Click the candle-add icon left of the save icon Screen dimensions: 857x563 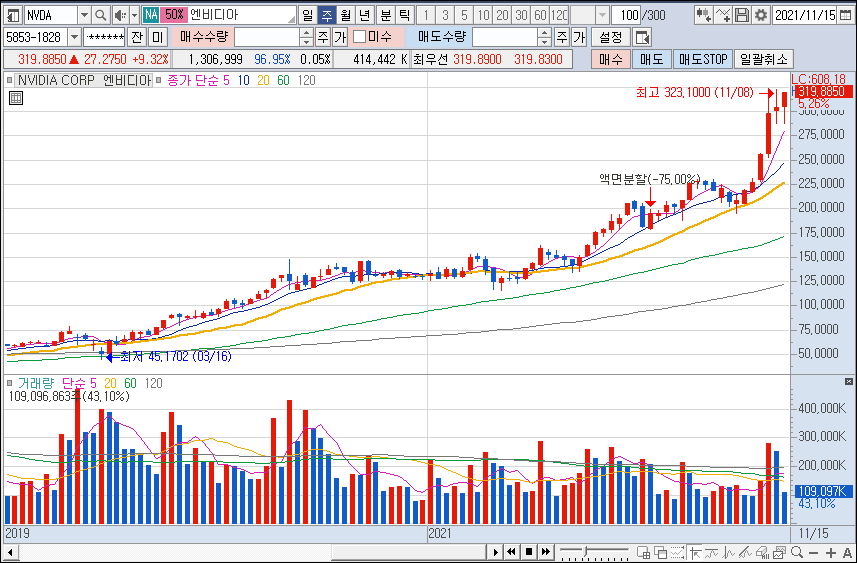point(703,15)
